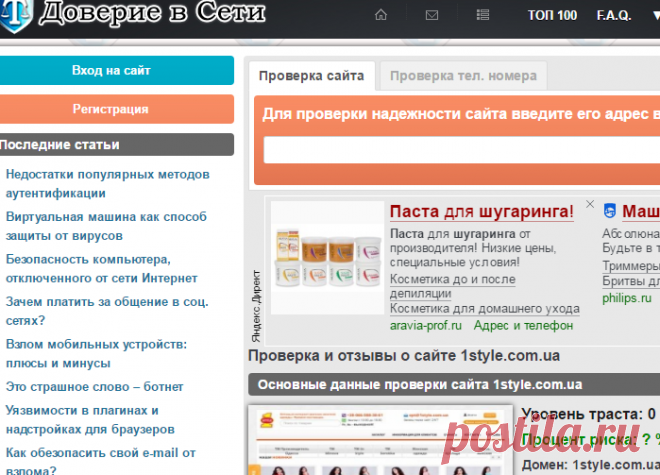660x475 pixels.
Task: Open article Недостатки популярных методов аутентификации
Action: click(x=107, y=184)
